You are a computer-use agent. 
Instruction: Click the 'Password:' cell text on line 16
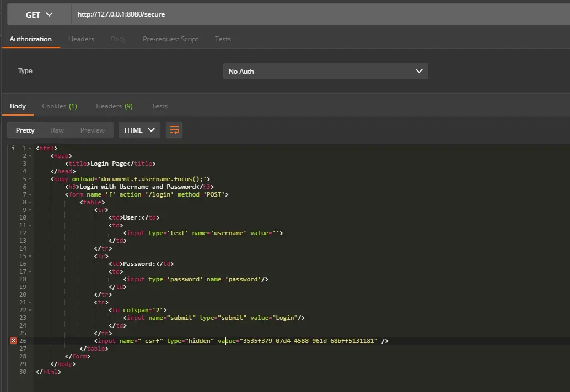click(x=139, y=264)
